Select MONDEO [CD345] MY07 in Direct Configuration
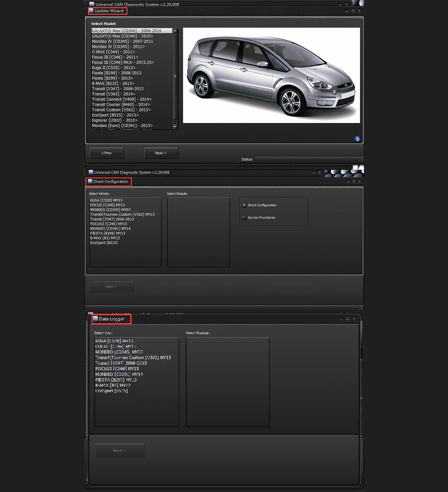The image size is (448, 492). 111,209
